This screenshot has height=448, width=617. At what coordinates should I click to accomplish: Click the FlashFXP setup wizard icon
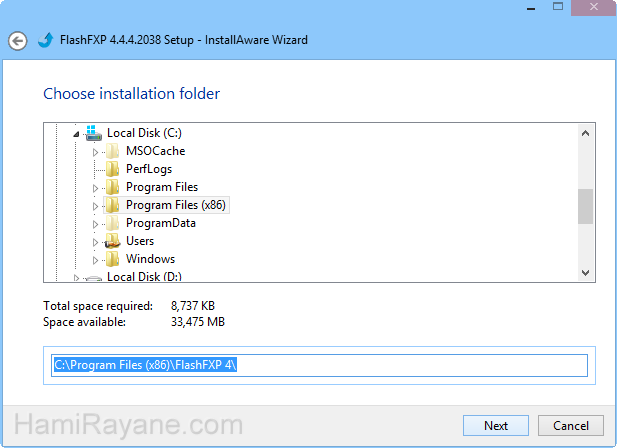(45, 40)
